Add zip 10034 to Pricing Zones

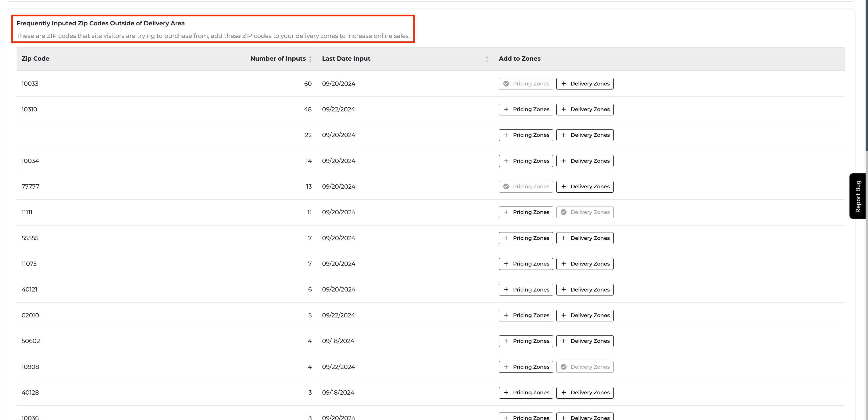coord(526,161)
